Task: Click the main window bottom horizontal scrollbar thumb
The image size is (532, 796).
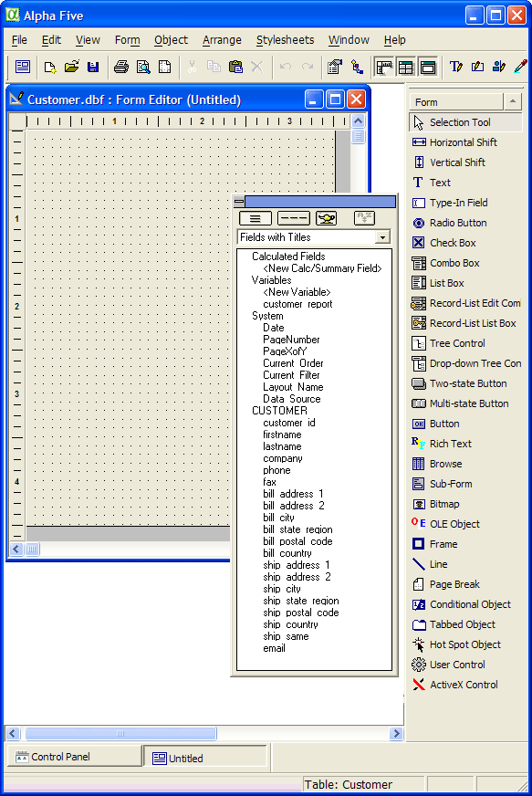Action: pos(120,733)
